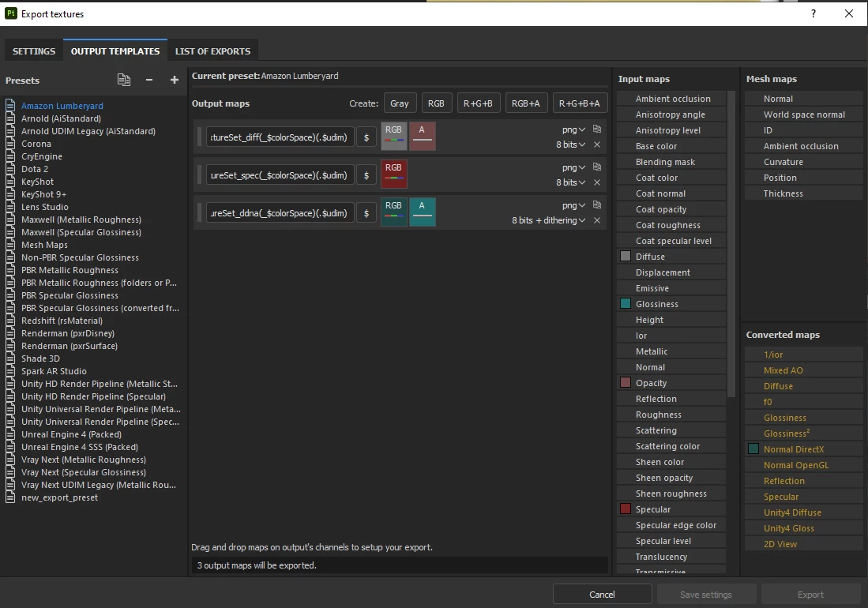Click the new_export_preset file icon
Screen dimensions: 868x608
pyautogui.click(x=10, y=497)
